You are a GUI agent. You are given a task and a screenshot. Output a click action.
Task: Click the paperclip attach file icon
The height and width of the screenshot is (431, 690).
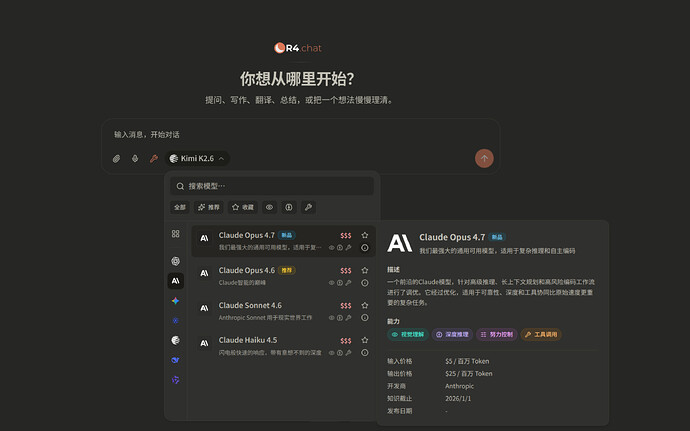[116, 158]
